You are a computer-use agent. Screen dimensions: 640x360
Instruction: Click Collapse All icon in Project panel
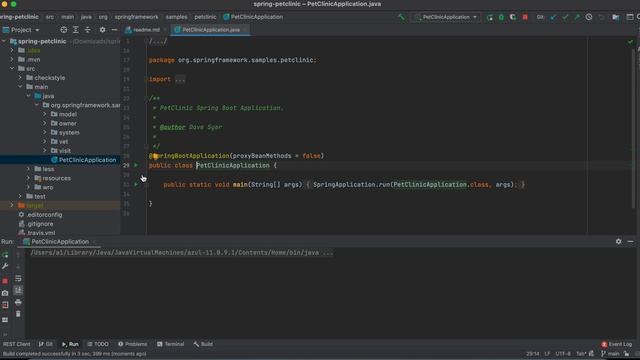pos(87,30)
